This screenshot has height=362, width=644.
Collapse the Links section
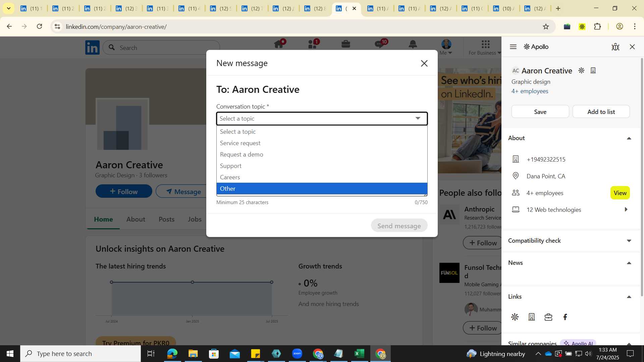629,297
